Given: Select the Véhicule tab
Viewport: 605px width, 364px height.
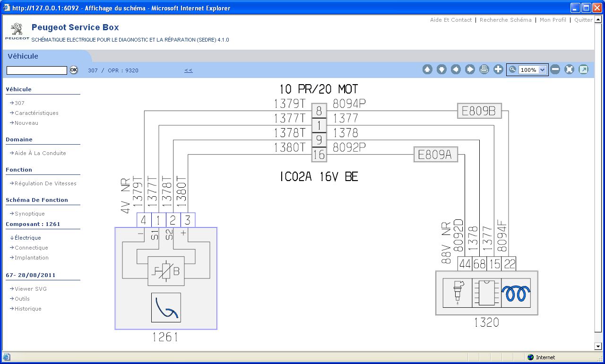Looking at the screenshot, I should [23, 56].
